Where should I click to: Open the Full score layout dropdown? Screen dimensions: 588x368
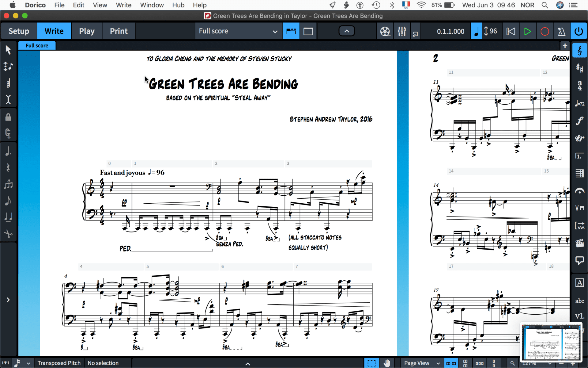[x=238, y=31]
